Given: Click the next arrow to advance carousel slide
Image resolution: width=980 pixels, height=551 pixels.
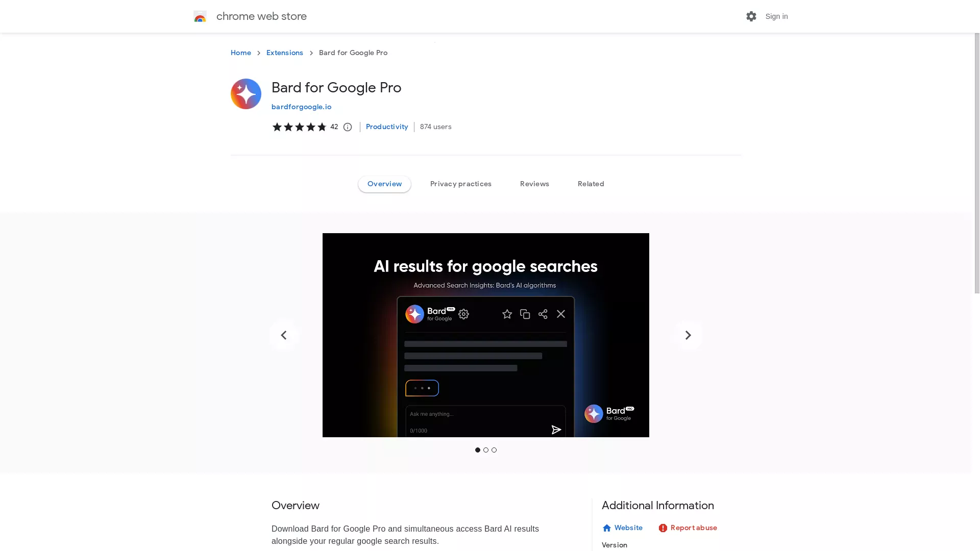Looking at the screenshot, I should (688, 335).
